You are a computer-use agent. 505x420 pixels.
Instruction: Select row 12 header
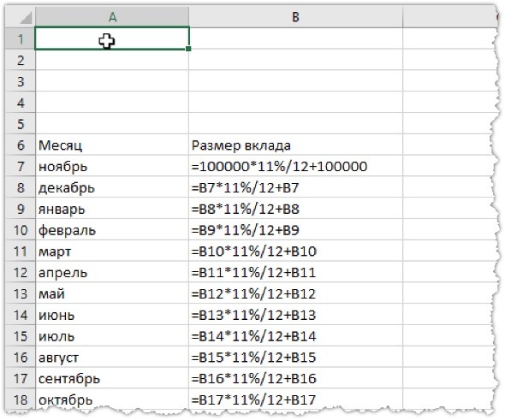(x=21, y=272)
